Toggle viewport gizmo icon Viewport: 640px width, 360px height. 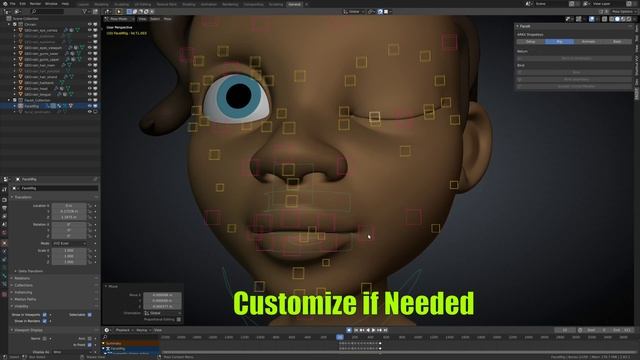pyautogui.click(x=578, y=19)
